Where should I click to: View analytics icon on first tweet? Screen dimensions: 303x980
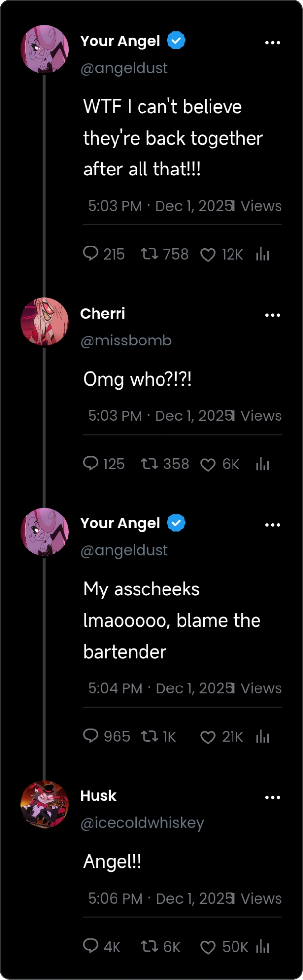[x=263, y=254]
